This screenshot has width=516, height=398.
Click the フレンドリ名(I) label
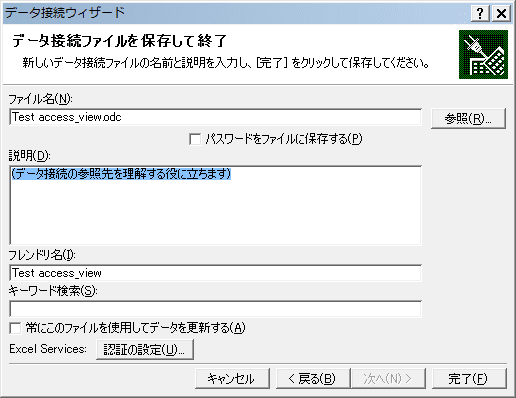click(x=42, y=255)
